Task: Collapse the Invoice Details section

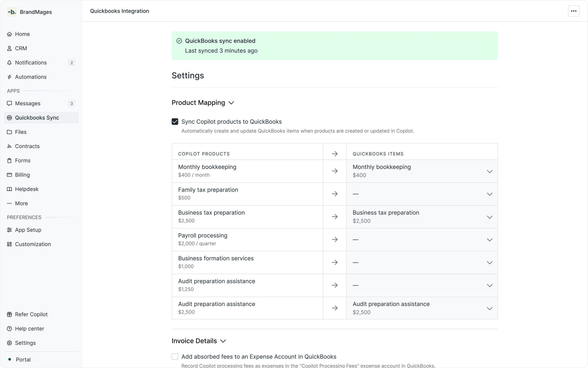Action: pyautogui.click(x=223, y=341)
